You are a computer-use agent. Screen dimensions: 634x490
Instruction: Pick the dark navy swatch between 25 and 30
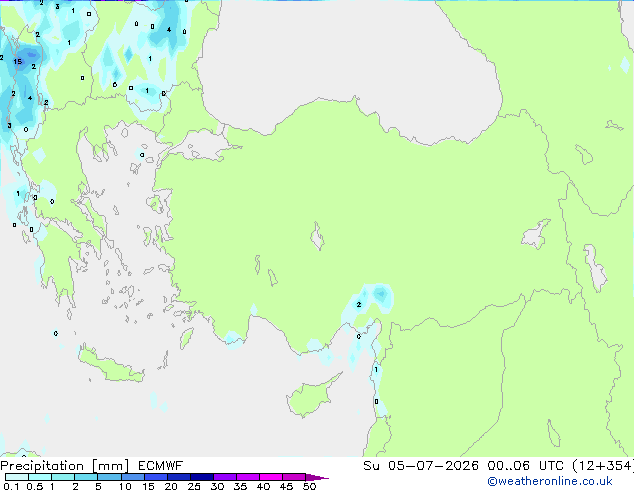coord(202,477)
